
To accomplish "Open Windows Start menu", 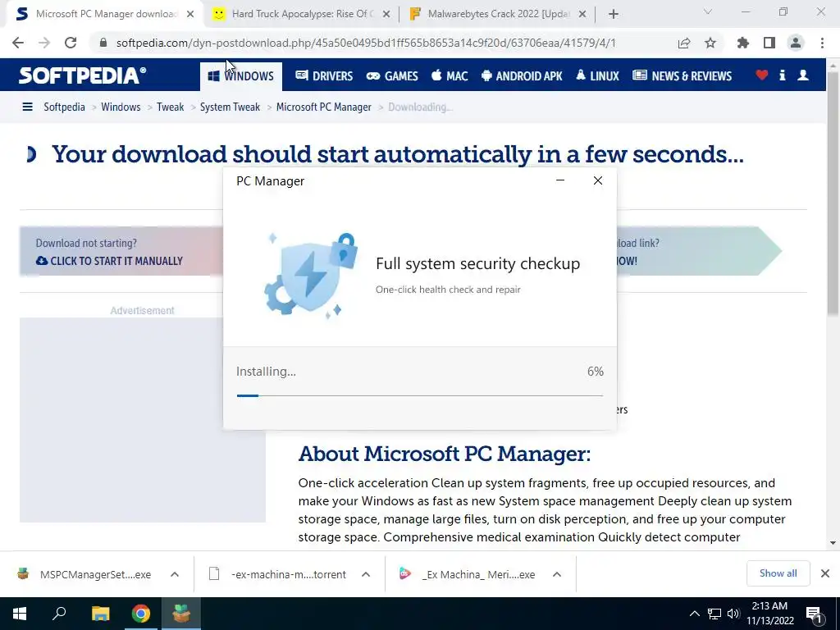I will (20, 614).
